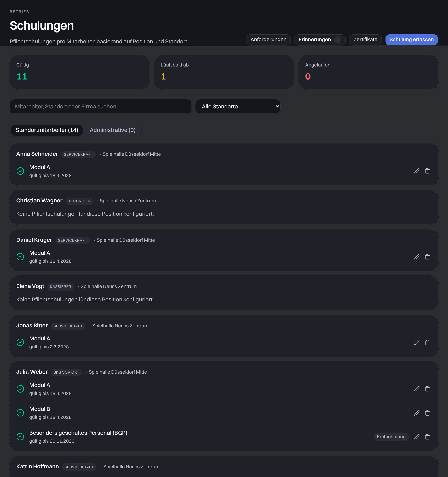The width and height of the screenshot is (448, 477).
Task: Open Erinnerungen with one notification
Action: 320,40
